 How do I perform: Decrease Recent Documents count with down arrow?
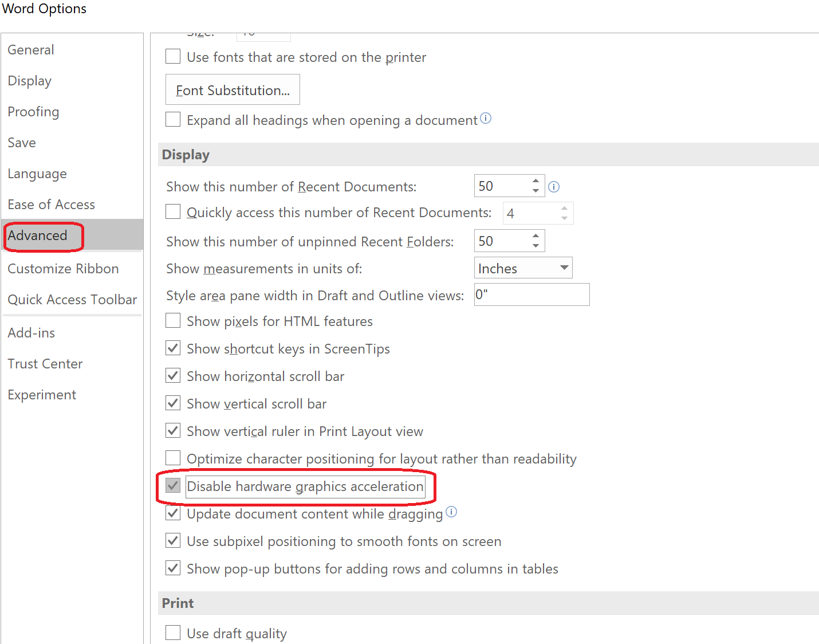point(535,191)
